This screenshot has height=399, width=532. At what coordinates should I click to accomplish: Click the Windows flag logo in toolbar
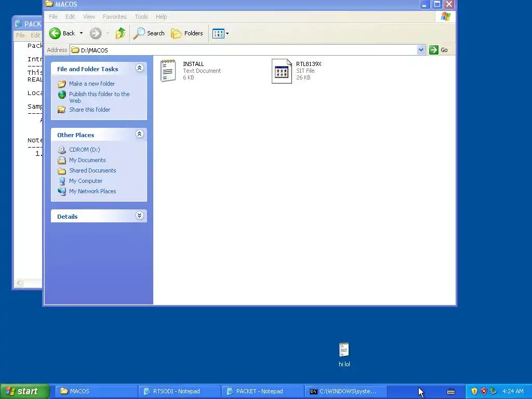[445, 17]
